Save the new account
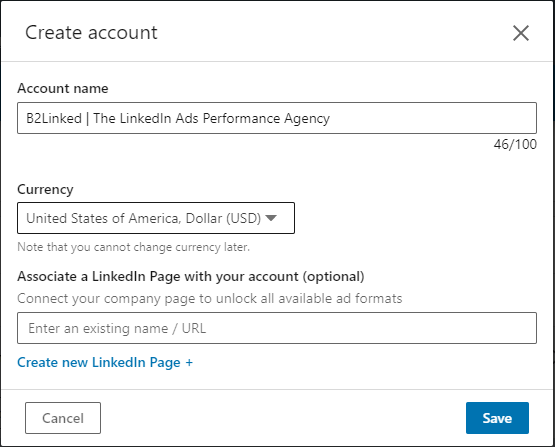This screenshot has height=447, width=555. 497,418
